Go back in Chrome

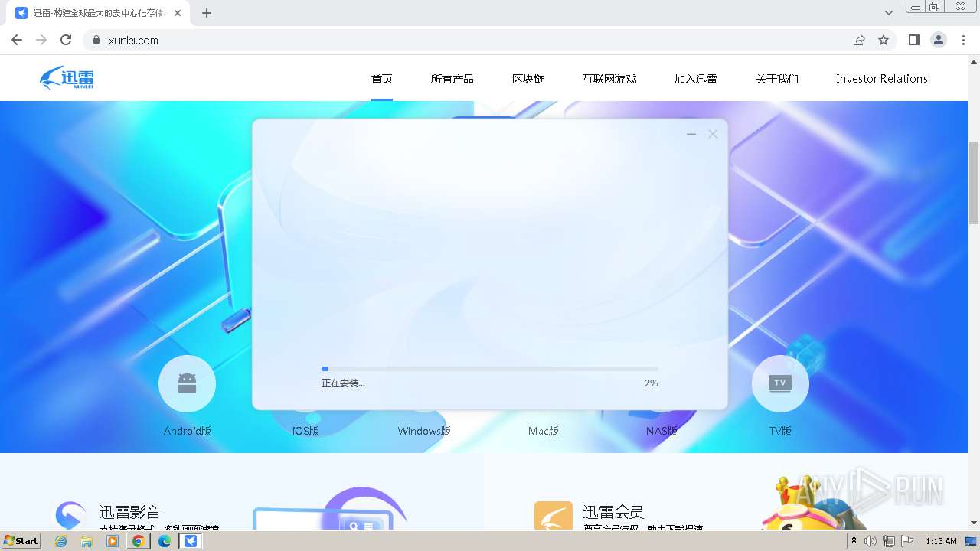coord(17,41)
